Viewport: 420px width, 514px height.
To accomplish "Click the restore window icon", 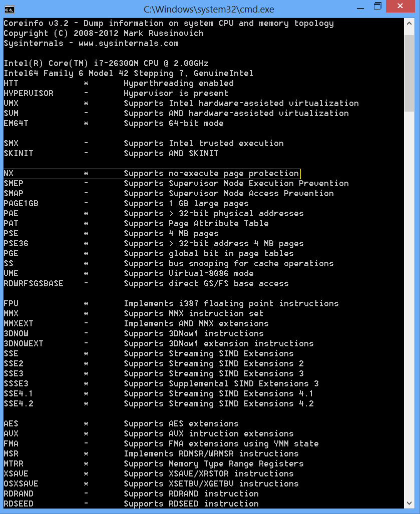I will (378, 7).
